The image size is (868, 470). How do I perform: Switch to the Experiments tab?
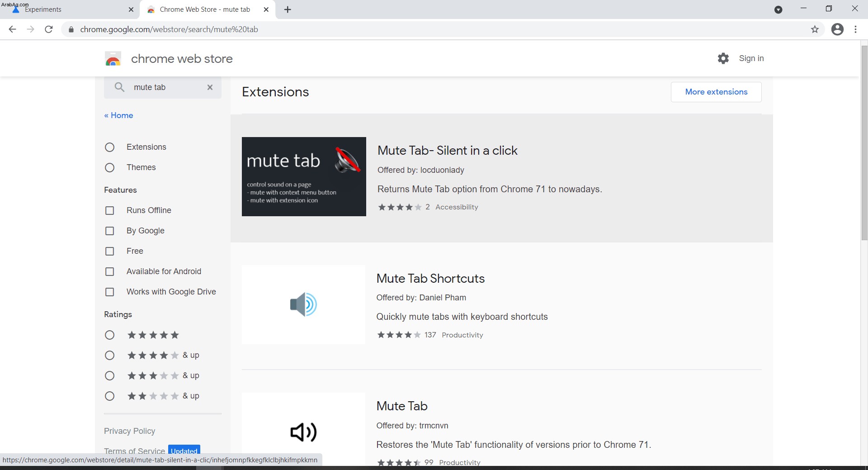70,9
